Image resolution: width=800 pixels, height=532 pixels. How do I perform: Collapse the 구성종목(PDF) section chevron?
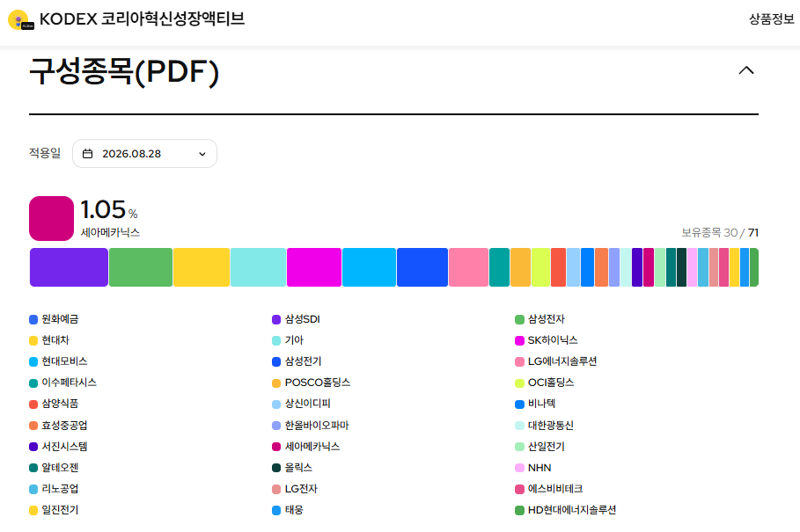746,70
